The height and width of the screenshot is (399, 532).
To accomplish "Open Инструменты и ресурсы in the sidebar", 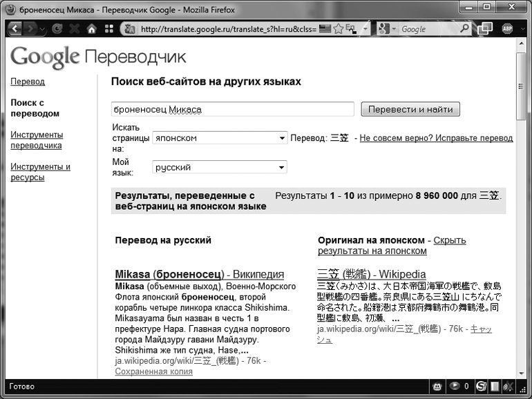I will [x=40, y=172].
